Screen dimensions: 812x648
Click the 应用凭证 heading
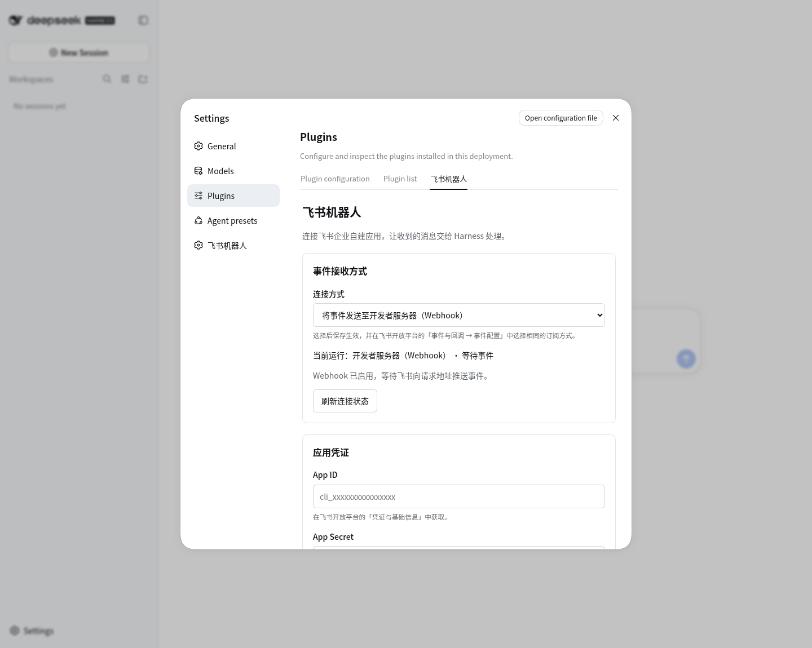[x=331, y=452]
